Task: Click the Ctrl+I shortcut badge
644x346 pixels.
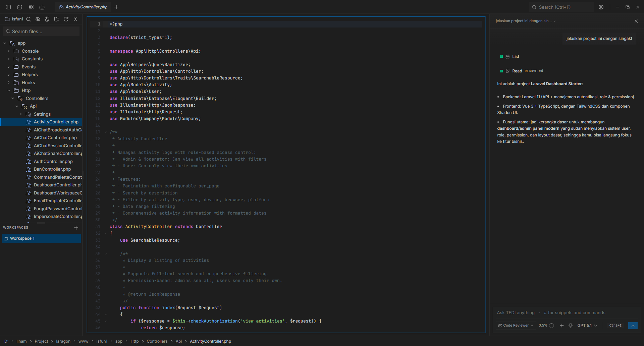Action: 615,326
